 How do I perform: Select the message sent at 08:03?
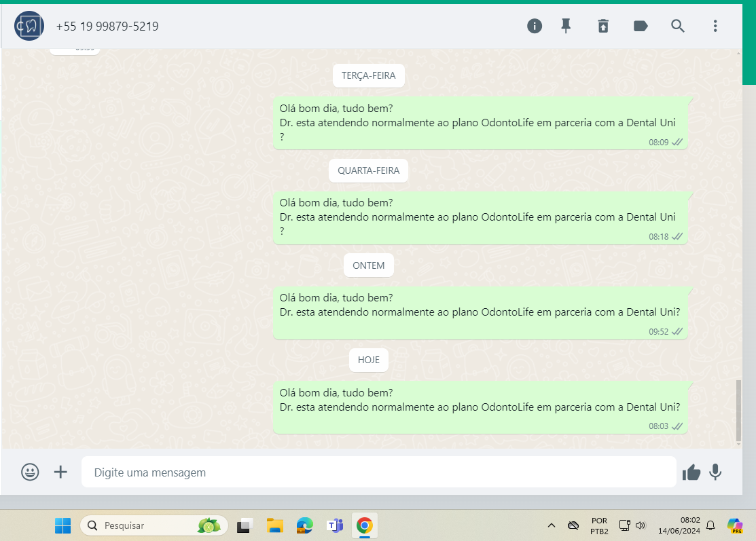point(480,407)
